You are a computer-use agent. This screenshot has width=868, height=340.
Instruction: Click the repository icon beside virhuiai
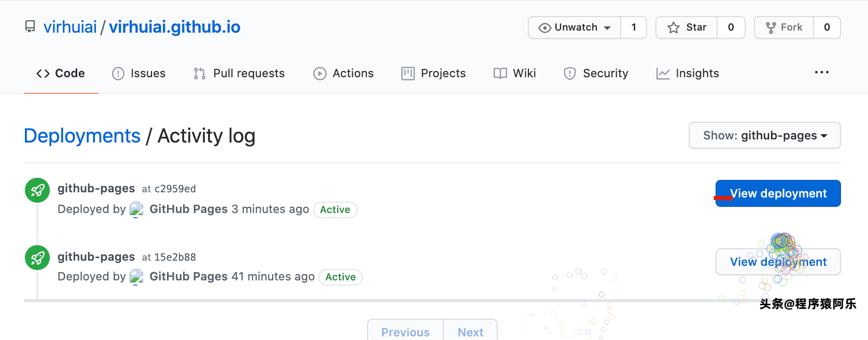click(x=31, y=27)
